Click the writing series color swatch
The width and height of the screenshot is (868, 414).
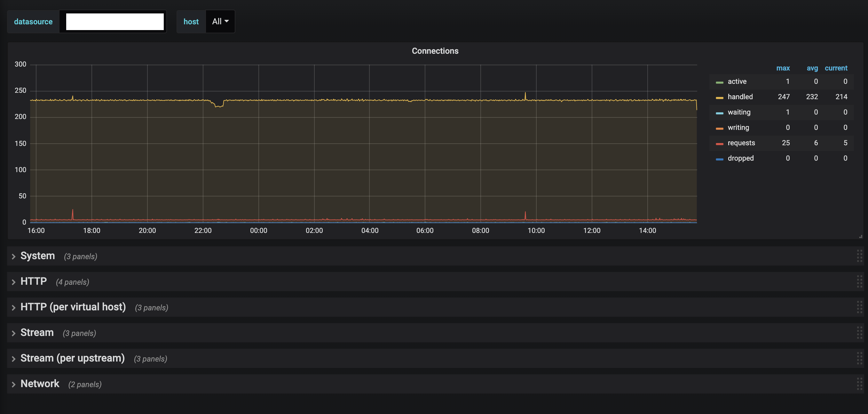tap(719, 128)
